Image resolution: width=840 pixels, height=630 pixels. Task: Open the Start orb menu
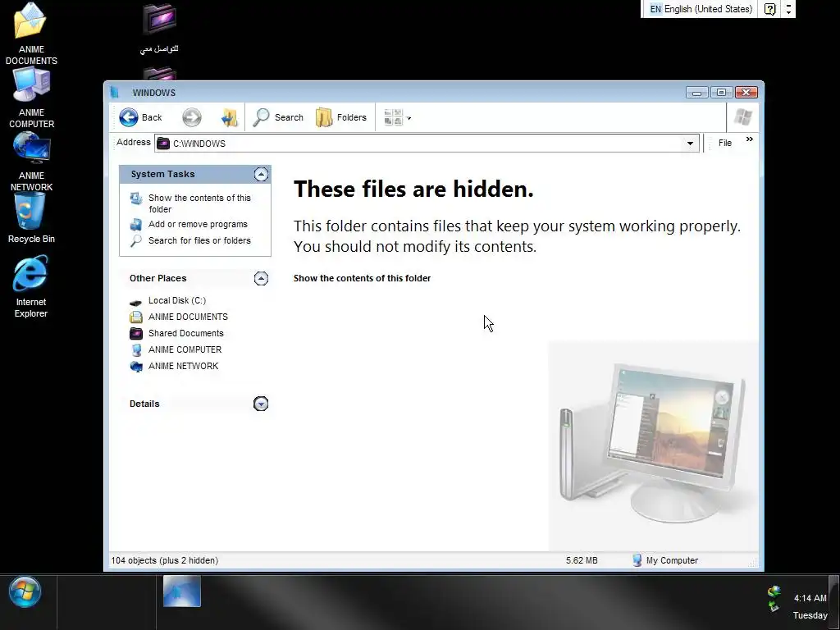coord(25,592)
